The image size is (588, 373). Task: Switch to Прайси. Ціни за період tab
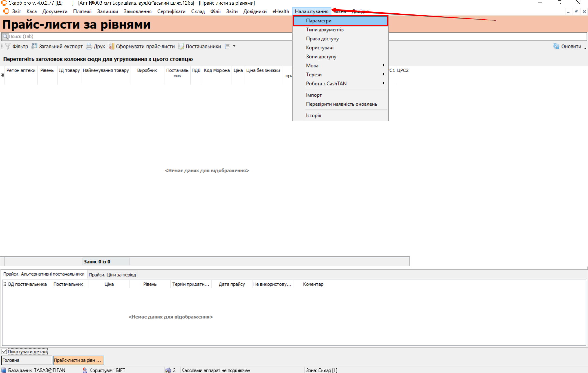[112, 275]
